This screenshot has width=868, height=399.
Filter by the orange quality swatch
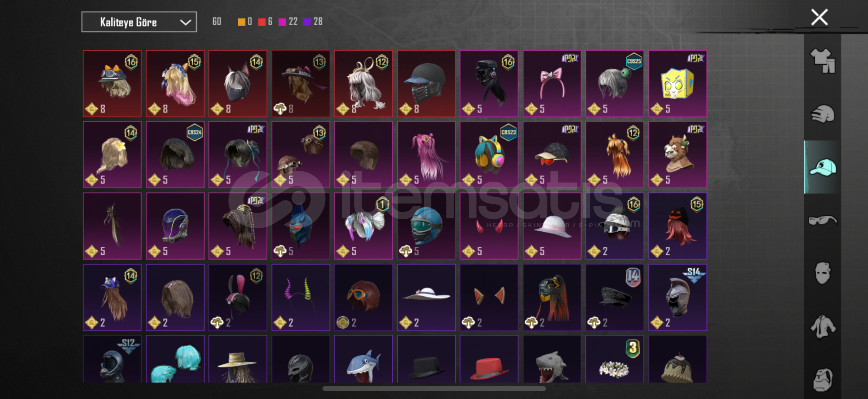[241, 22]
